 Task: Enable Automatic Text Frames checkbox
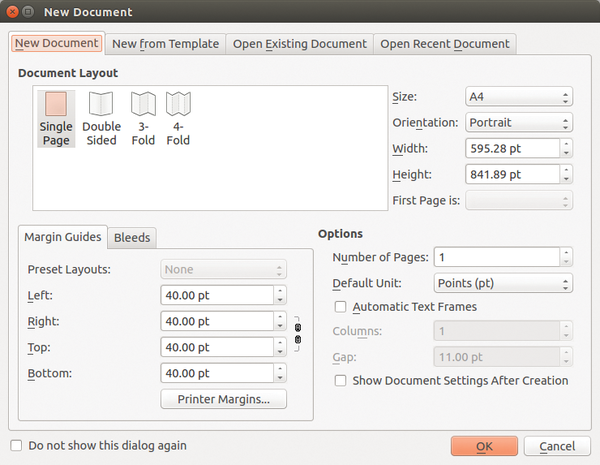coord(340,307)
